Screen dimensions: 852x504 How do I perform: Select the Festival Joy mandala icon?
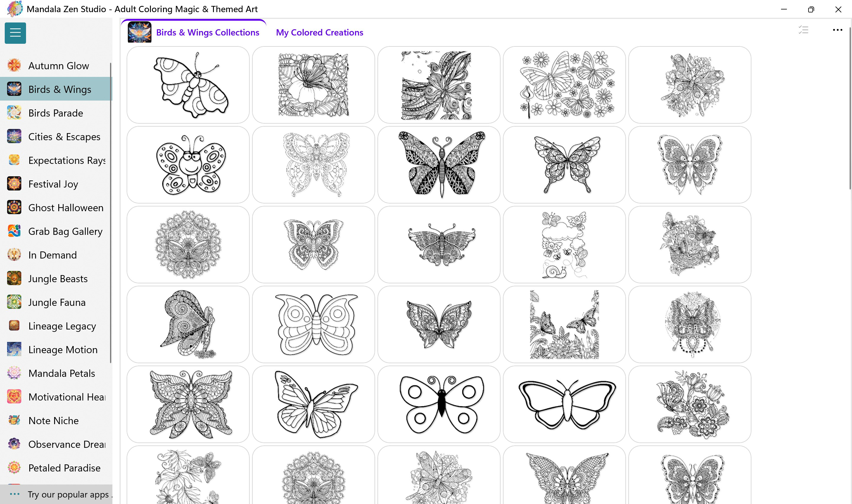14,183
